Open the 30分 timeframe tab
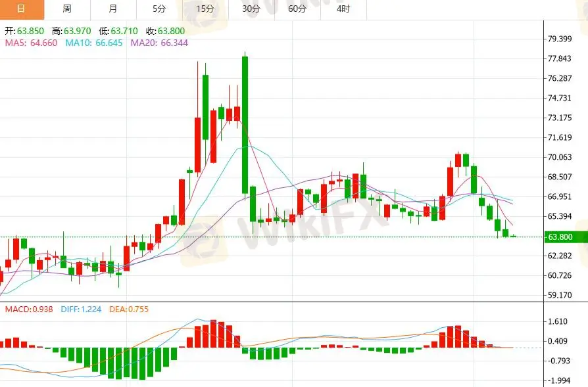Image resolution: width=588 pixels, height=387 pixels. click(x=252, y=9)
